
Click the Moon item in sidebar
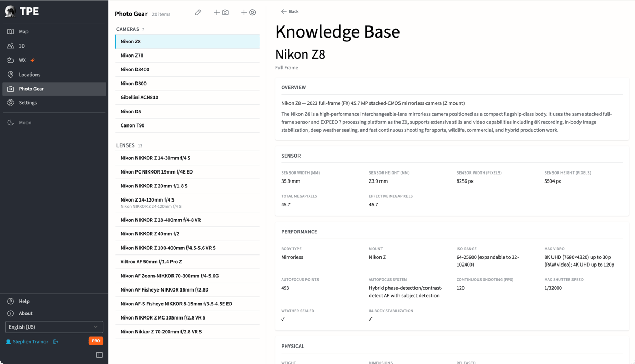54,122
